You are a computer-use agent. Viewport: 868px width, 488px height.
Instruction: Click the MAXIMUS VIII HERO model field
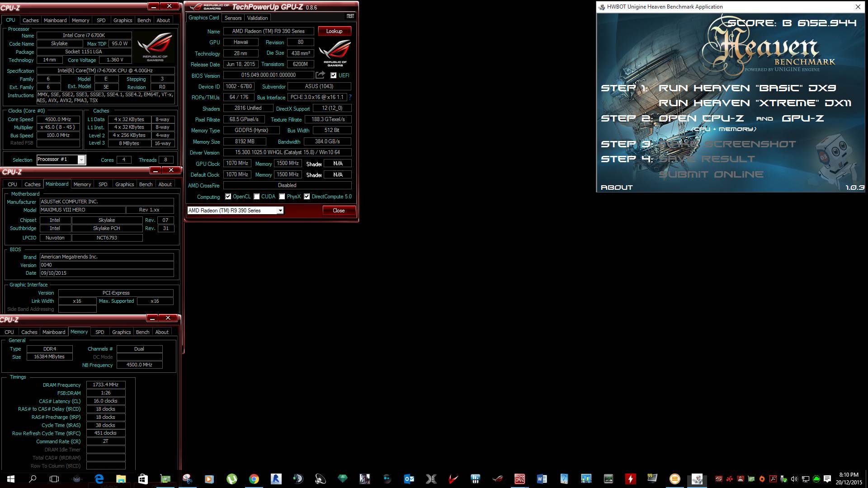pos(82,210)
